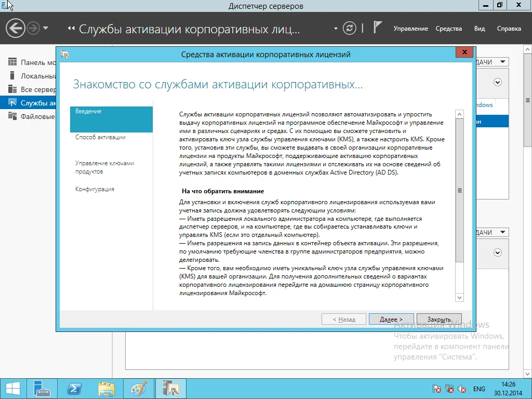Click the dialog text scrollbar up arrow
The height and width of the screenshot is (399, 532).
point(459,114)
